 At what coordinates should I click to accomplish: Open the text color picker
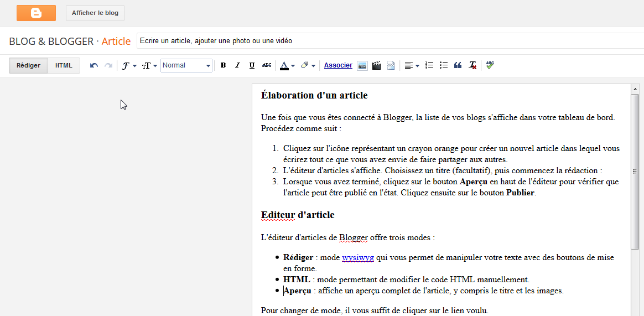(x=287, y=65)
